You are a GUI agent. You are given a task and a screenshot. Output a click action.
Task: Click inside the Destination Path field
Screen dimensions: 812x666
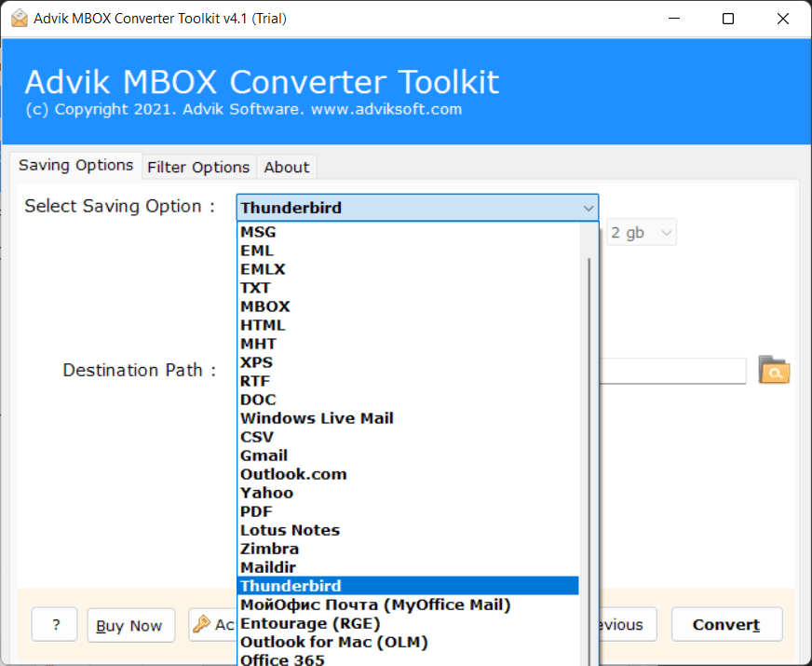[672, 371]
